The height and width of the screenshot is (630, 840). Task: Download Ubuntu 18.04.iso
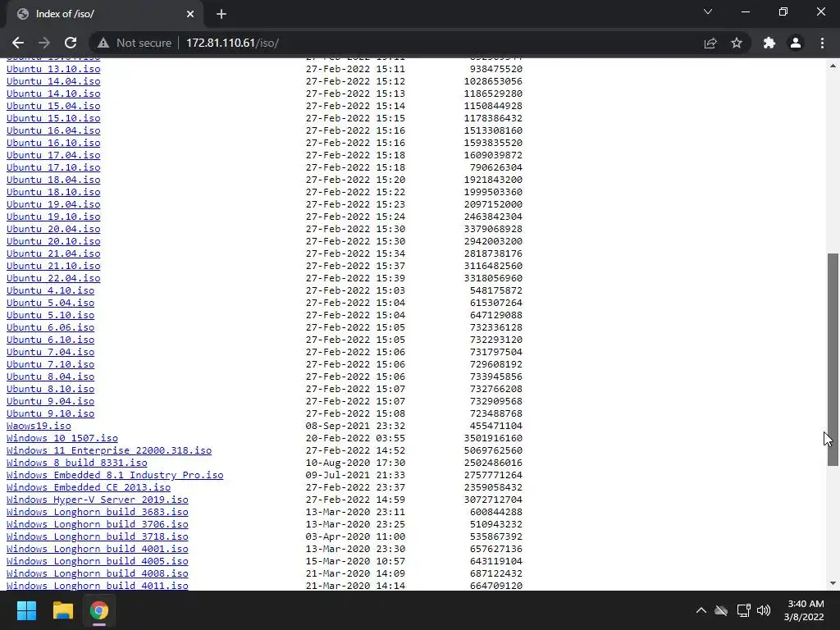[x=53, y=180]
